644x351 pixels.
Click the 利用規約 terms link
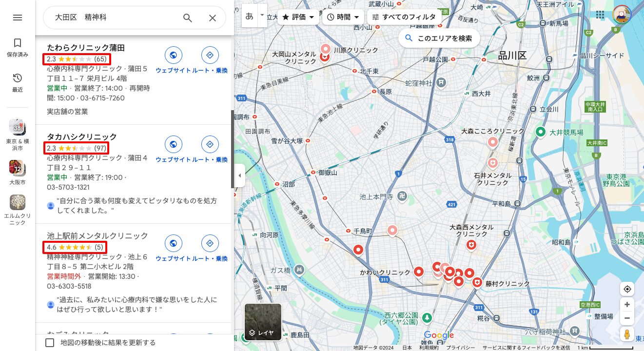[x=429, y=348]
